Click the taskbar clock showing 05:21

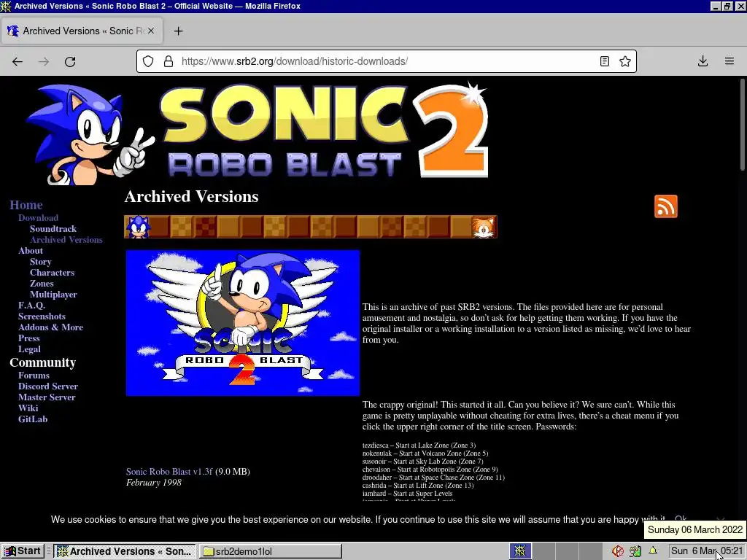coord(706,551)
